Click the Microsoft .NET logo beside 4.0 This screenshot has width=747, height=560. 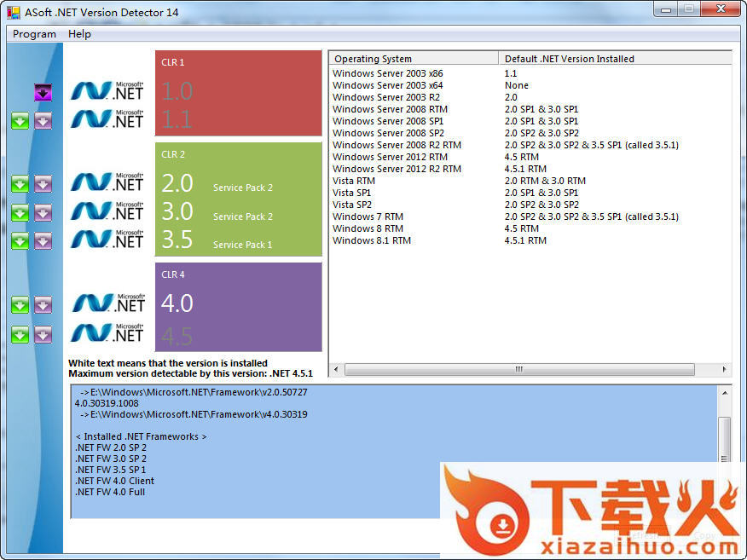[x=107, y=303]
